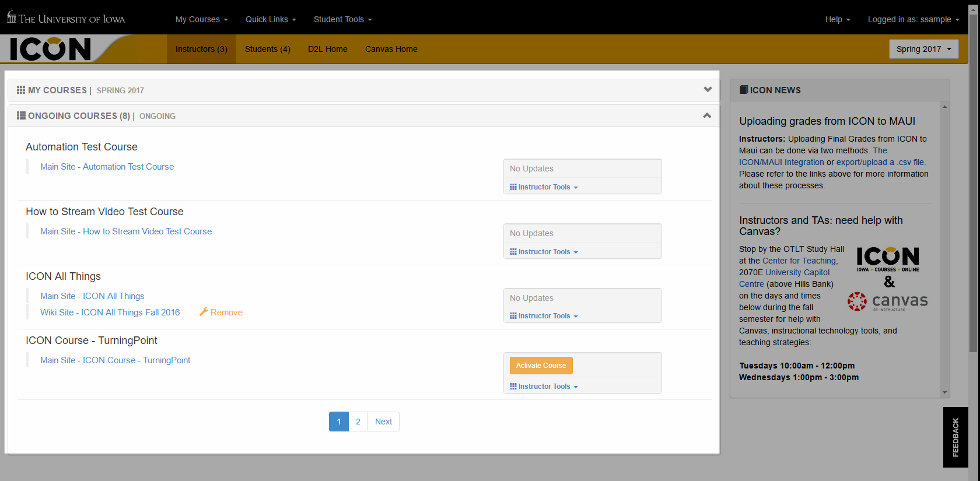The width and height of the screenshot is (980, 481).
Task: Click the wrench icon beside Remove
Action: (204, 312)
